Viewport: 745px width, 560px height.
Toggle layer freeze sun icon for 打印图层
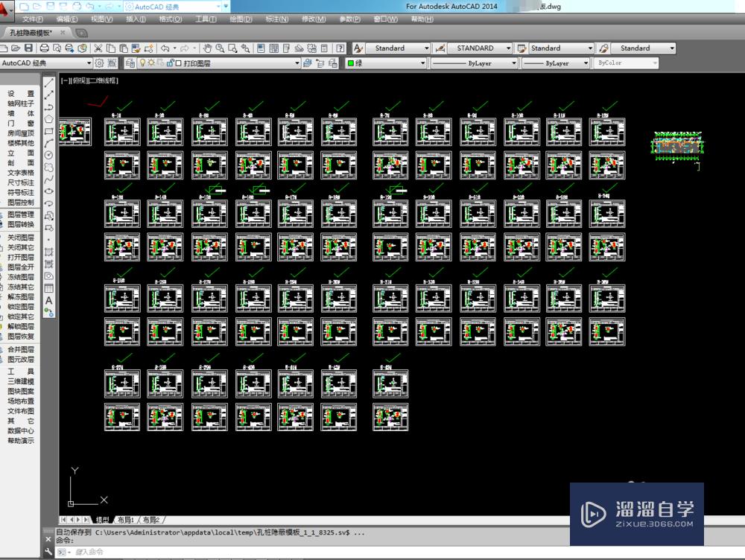[x=151, y=63]
